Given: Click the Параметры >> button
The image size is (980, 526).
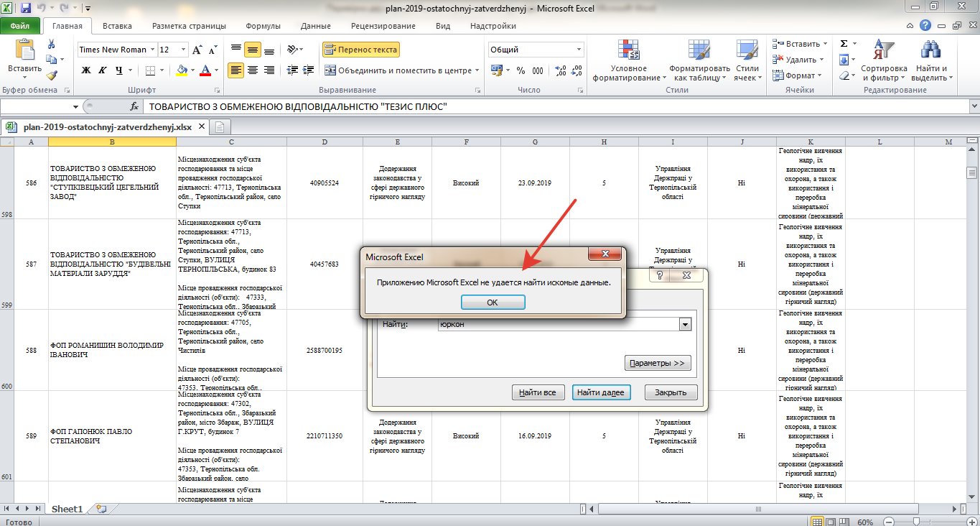Looking at the screenshot, I should (x=658, y=363).
